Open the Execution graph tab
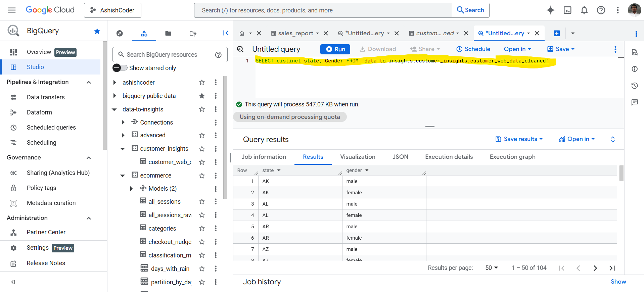This screenshot has height=292, width=644. [512, 157]
